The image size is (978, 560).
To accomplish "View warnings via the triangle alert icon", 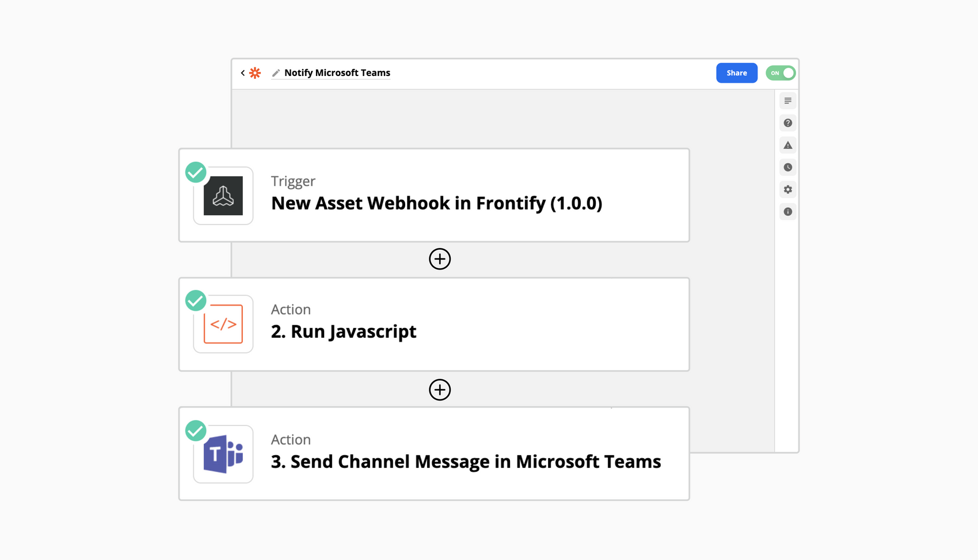I will 787,145.
